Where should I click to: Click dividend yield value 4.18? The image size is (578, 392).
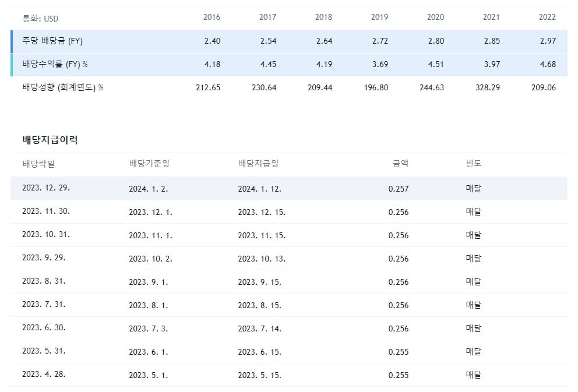212,64
